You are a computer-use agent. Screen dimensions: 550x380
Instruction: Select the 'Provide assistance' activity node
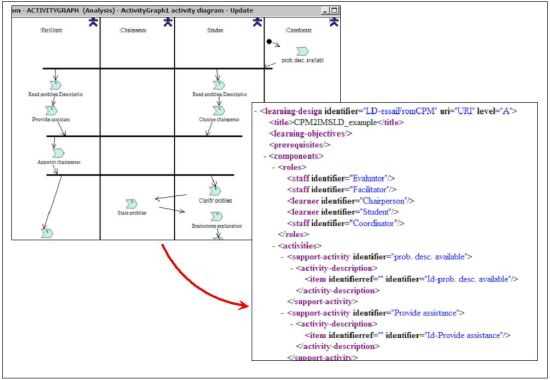(52, 111)
